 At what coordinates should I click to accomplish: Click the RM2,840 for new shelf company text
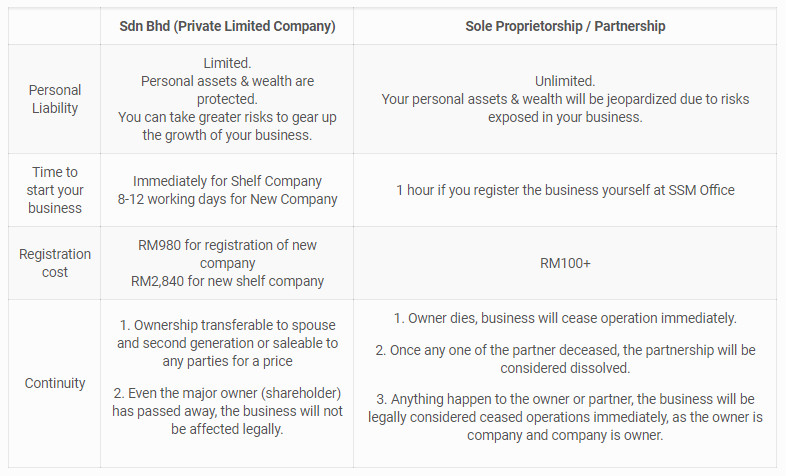pyautogui.click(x=227, y=281)
